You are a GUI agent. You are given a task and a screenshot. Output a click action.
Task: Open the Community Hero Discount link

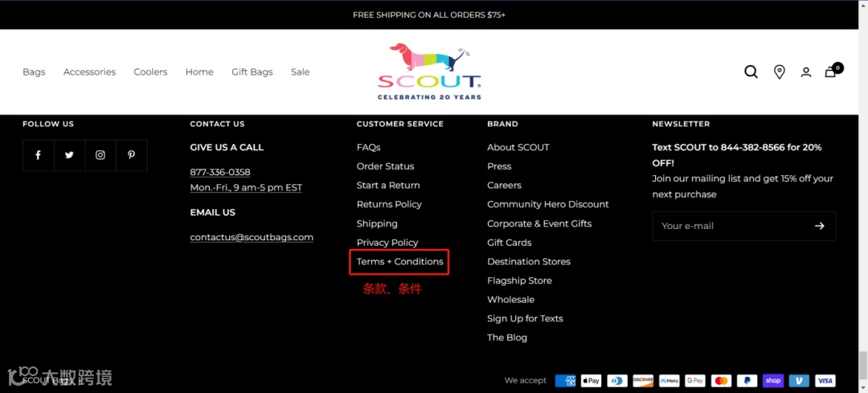pos(548,204)
